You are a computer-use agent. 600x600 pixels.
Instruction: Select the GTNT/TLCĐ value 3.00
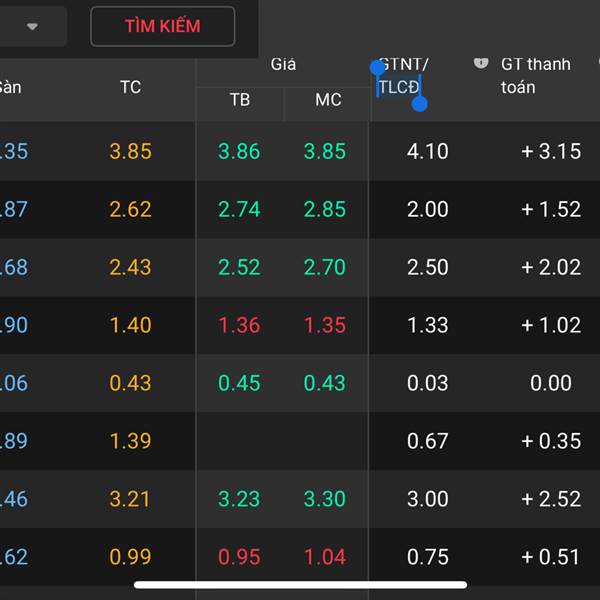click(x=427, y=499)
